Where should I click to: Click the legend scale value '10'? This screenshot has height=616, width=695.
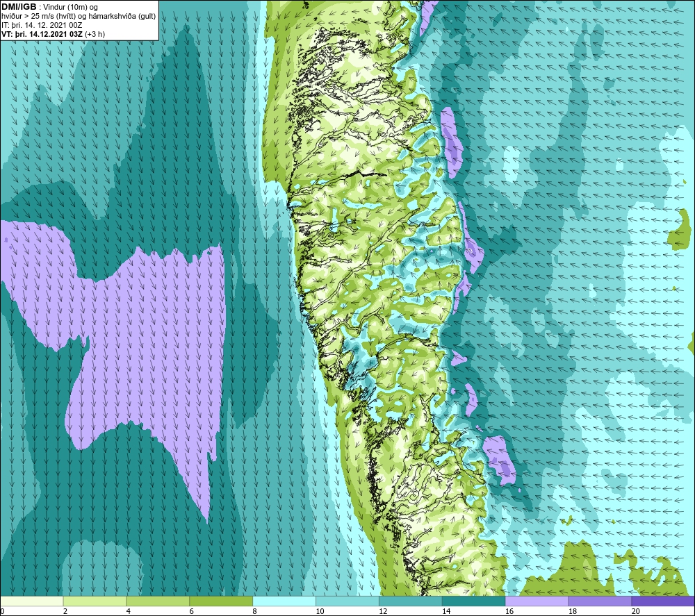pyautogui.click(x=320, y=611)
